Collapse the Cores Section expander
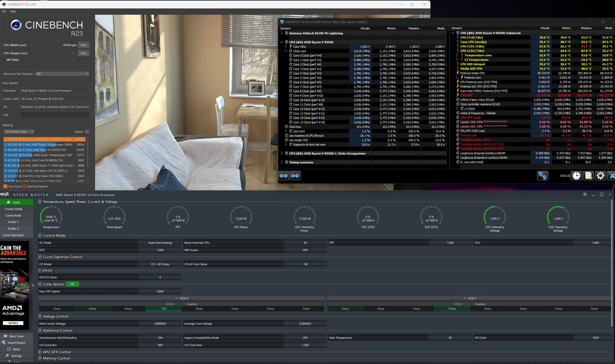Viewport: 615px width, 364px height. (40, 284)
